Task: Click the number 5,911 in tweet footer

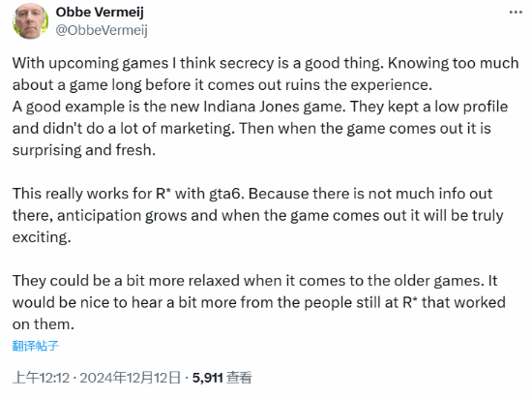Action: pos(208,378)
